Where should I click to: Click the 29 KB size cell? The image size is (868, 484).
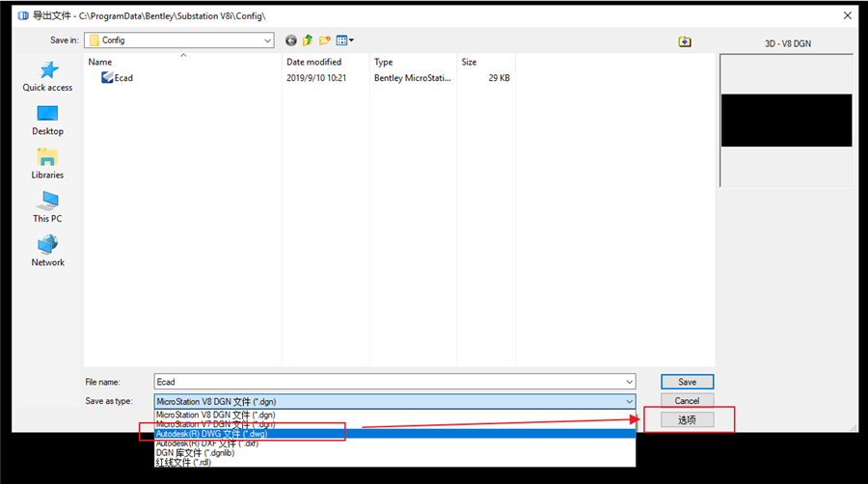499,78
